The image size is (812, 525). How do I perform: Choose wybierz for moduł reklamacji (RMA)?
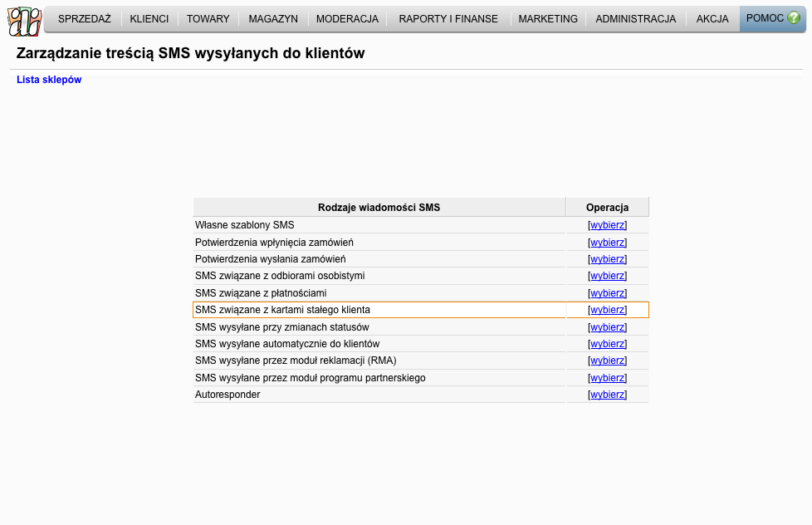[x=608, y=361]
